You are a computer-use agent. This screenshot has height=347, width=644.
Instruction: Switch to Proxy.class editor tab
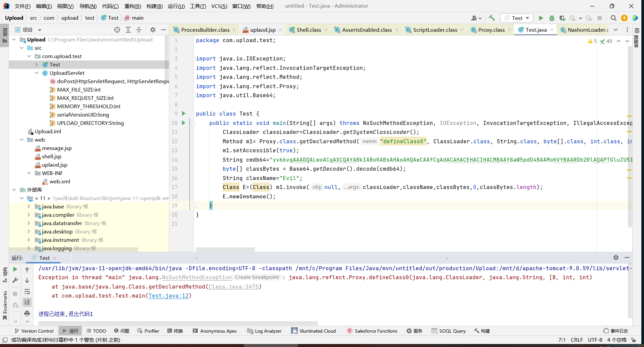tap(491, 30)
